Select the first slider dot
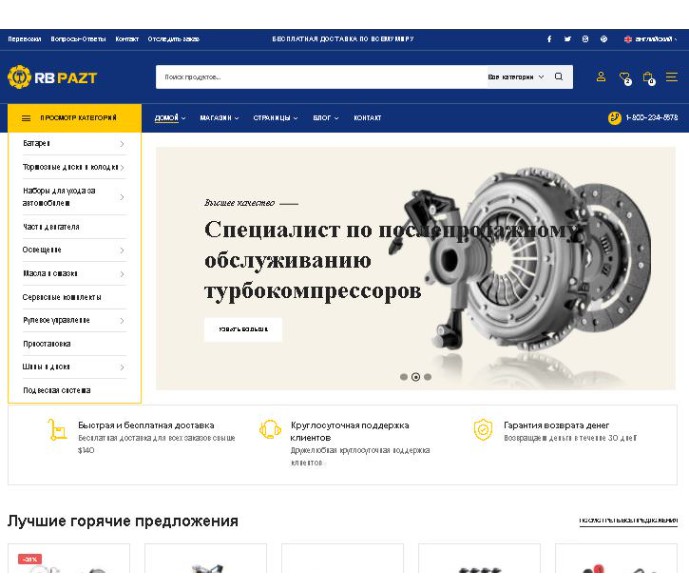This screenshot has width=689, height=581. pyautogui.click(x=403, y=377)
